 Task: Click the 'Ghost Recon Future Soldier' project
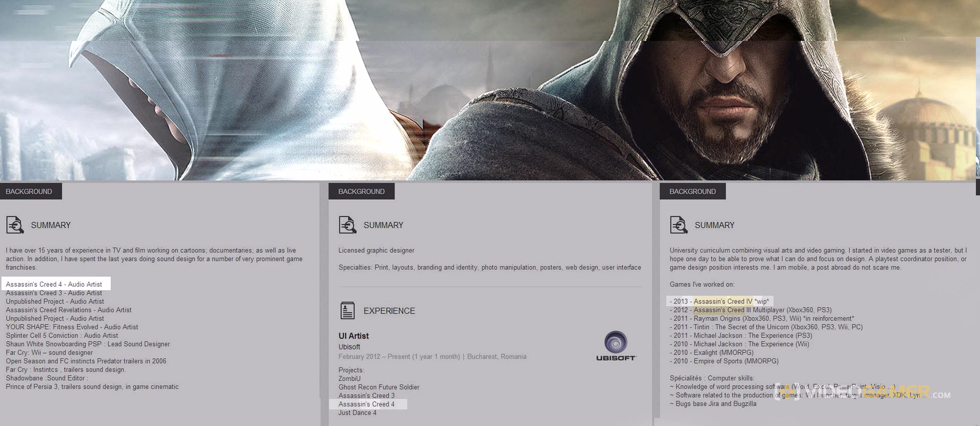[379, 387]
